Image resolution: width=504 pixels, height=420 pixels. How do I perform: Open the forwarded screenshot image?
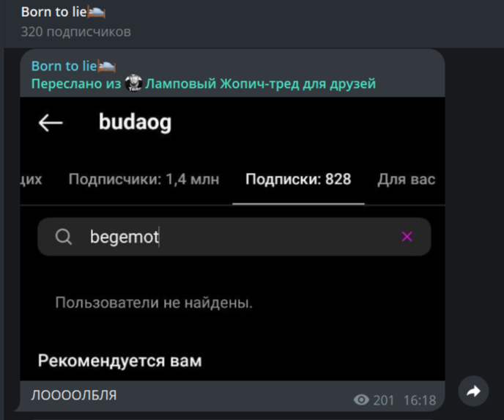tap(232, 239)
